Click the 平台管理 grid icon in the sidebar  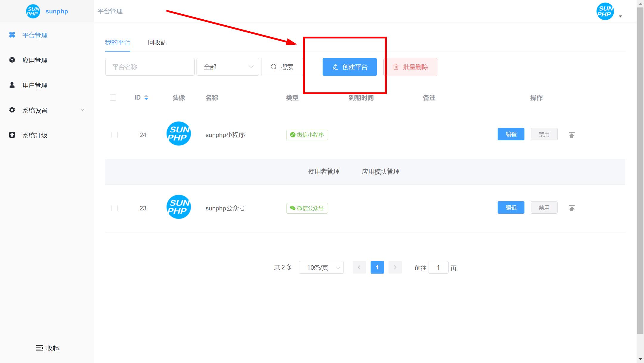click(x=12, y=35)
